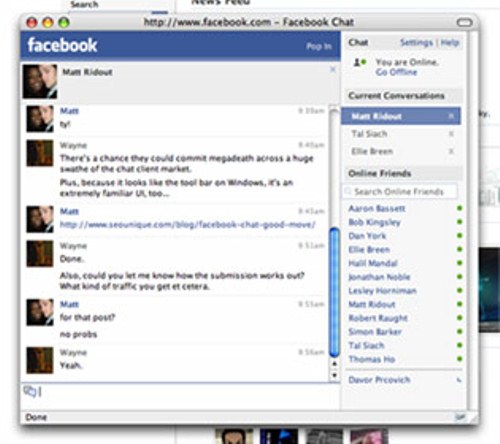Click the scrollbar up arrow
The image size is (500, 444).
334,364
